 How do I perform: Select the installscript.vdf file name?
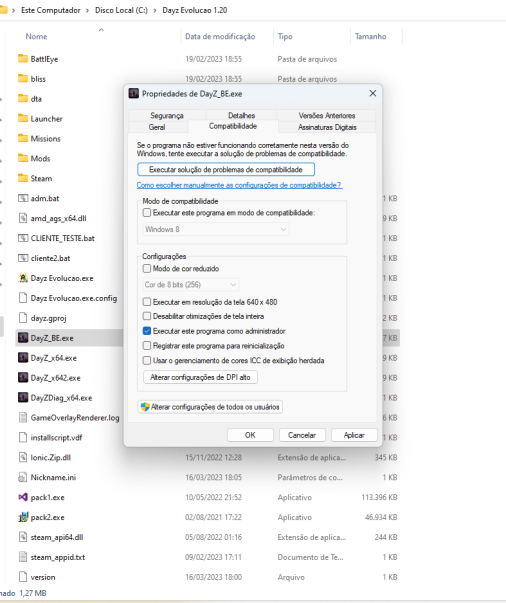coord(57,437)
